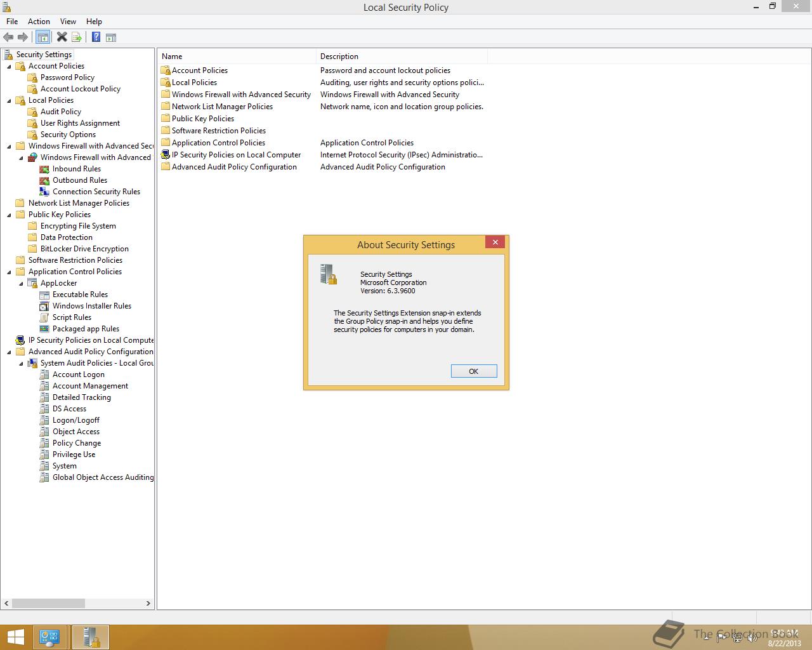Select Security Settings root icon in tree
This screenshot has width=812, height=650.
point(8,55)
